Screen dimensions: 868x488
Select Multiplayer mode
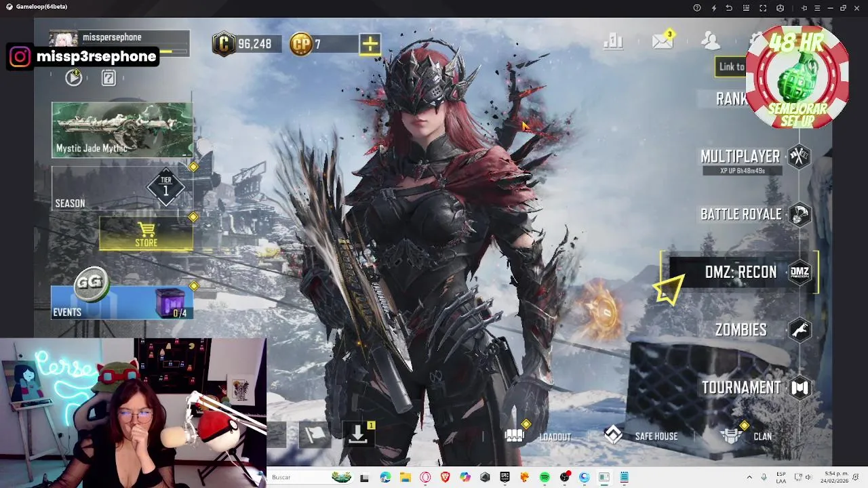point(740,157)
